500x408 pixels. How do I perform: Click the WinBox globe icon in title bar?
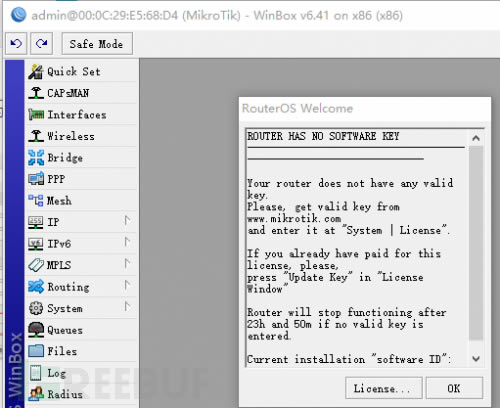point(18,15)
